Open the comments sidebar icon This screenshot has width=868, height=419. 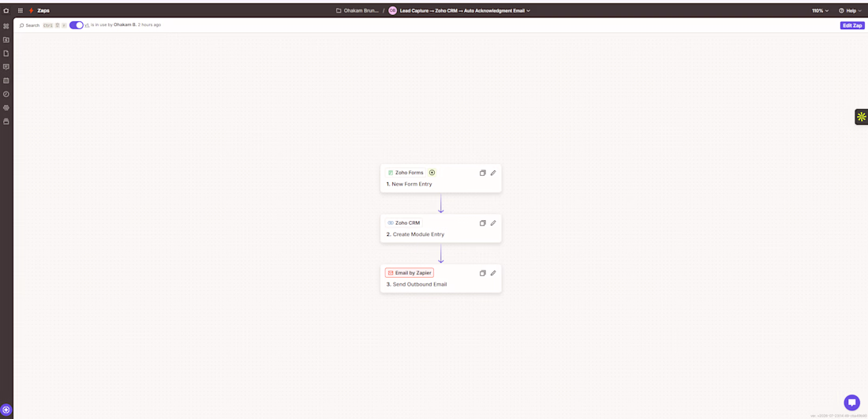pos(6,66)
